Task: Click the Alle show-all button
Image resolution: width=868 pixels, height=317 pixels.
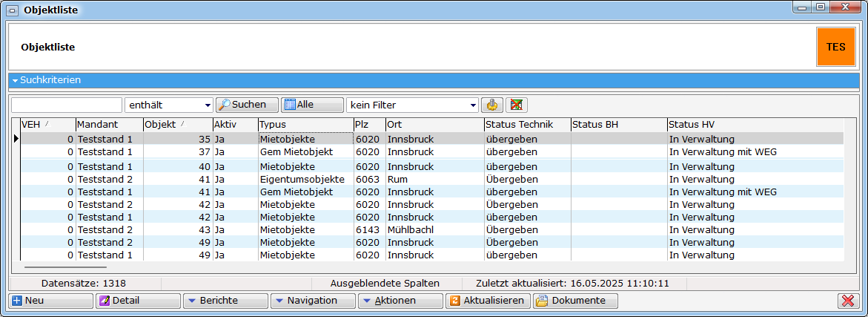Action: 312,105
